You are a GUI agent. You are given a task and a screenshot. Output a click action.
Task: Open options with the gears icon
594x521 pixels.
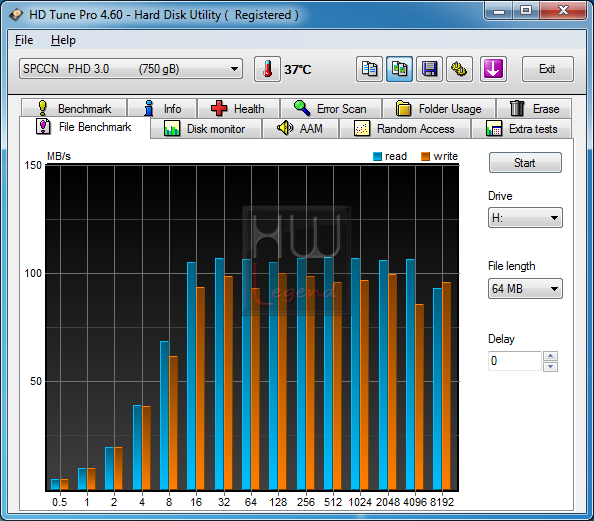[x=459, y=69]
